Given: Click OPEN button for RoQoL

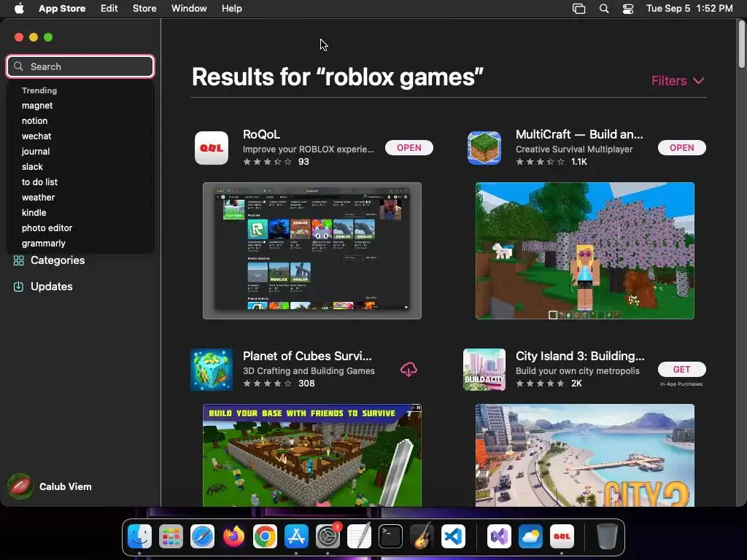Looking at the screenshot, I should pyautogui.click(x=409, y=147).
